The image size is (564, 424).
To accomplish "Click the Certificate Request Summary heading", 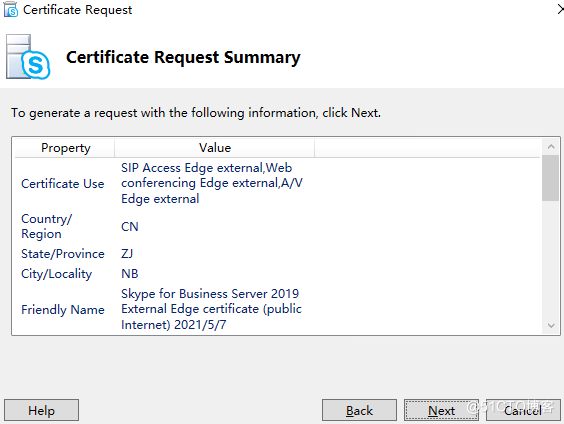I will (x=183, y=57).
